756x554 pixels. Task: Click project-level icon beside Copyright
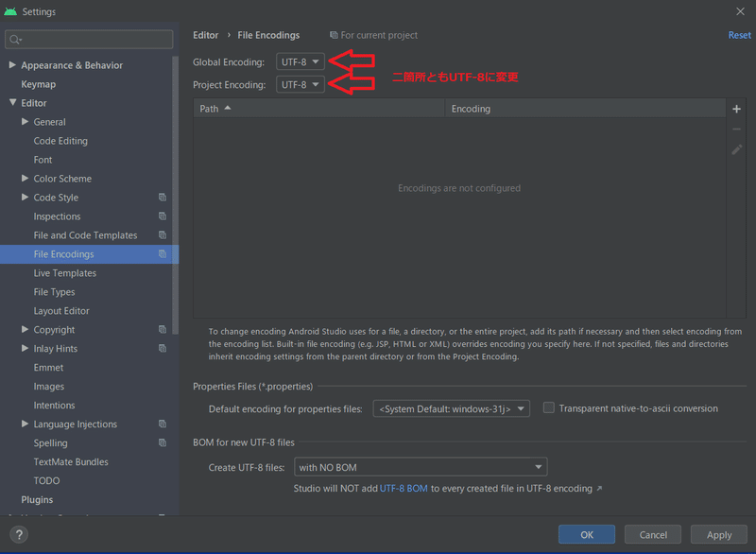pyautogui.click(x=163, y=329)
